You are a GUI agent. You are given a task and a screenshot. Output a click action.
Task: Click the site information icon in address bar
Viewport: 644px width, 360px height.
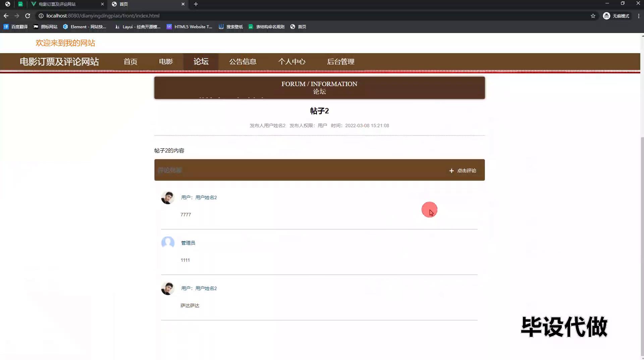(x=41, y=16)
